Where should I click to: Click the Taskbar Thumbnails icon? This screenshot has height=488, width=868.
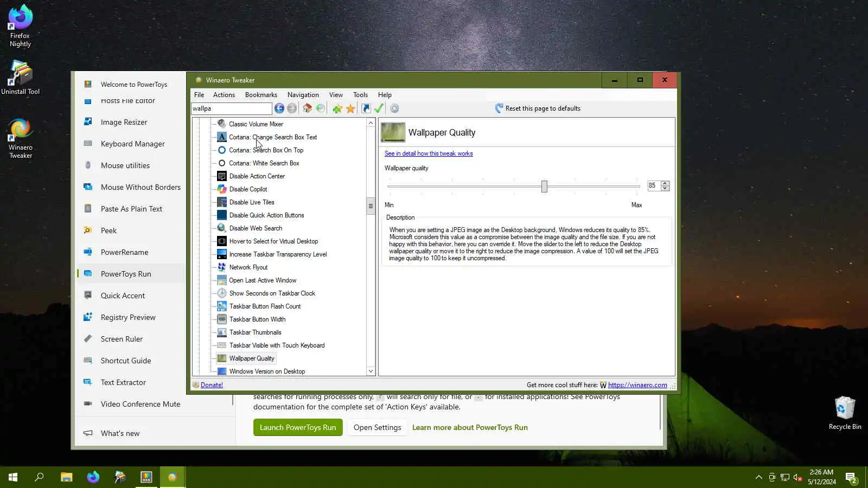click(x=222, y=332)
